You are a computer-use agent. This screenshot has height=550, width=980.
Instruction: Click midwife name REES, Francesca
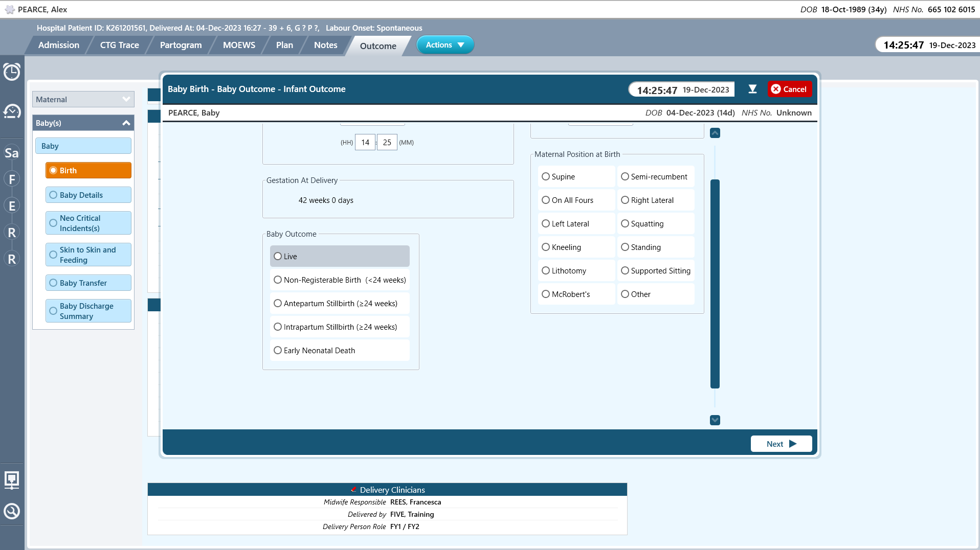415,502
